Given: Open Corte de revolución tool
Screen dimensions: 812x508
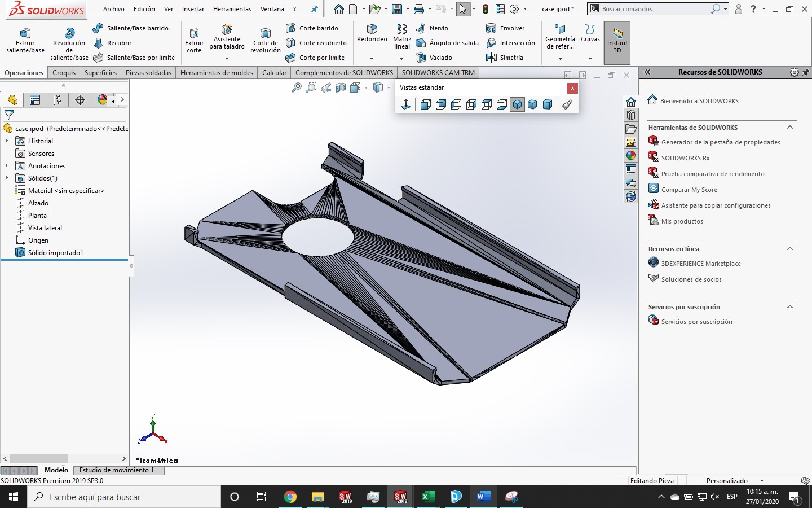Looking at the screenshot, I should pos(265,41).
